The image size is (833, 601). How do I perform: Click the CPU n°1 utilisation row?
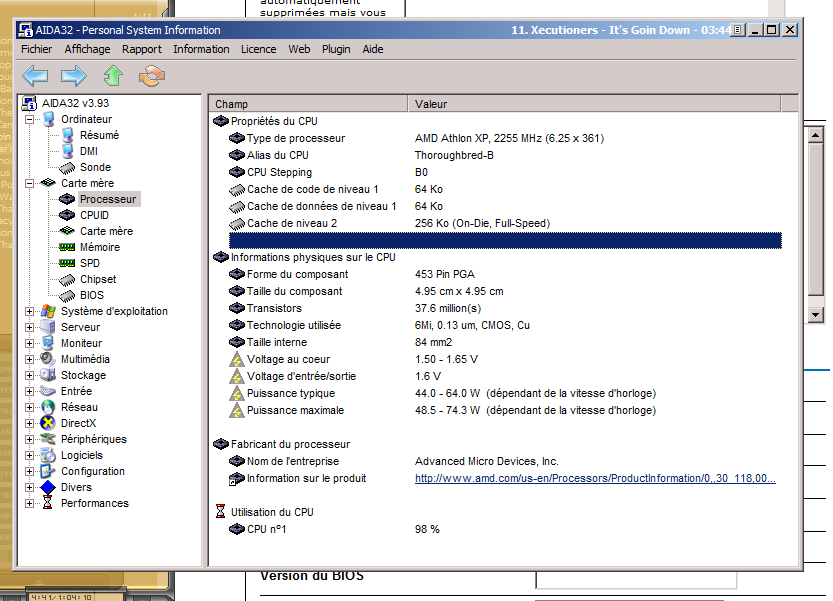(x=505, y=529)
